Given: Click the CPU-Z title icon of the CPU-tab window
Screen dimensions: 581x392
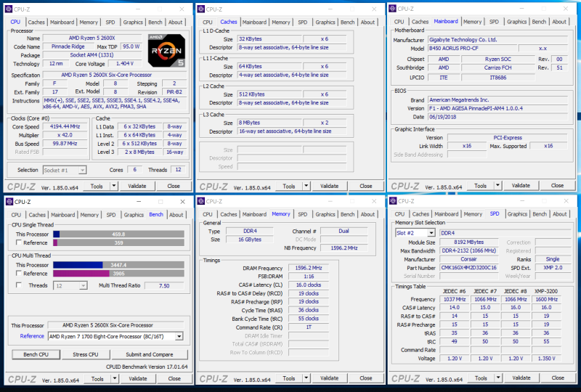Looking at the screenshot, I should pos(9,9).
